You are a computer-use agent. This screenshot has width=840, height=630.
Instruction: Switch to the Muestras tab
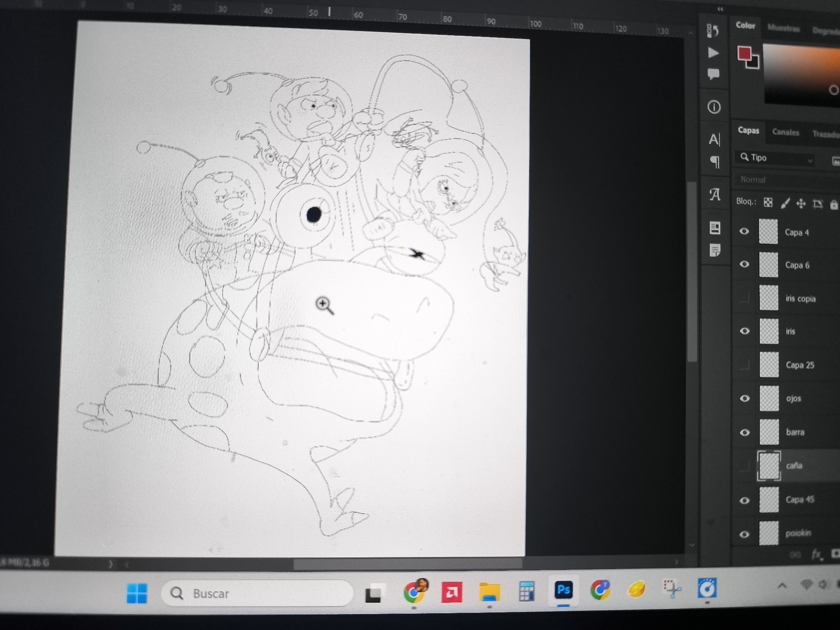[x=783, y=28]
